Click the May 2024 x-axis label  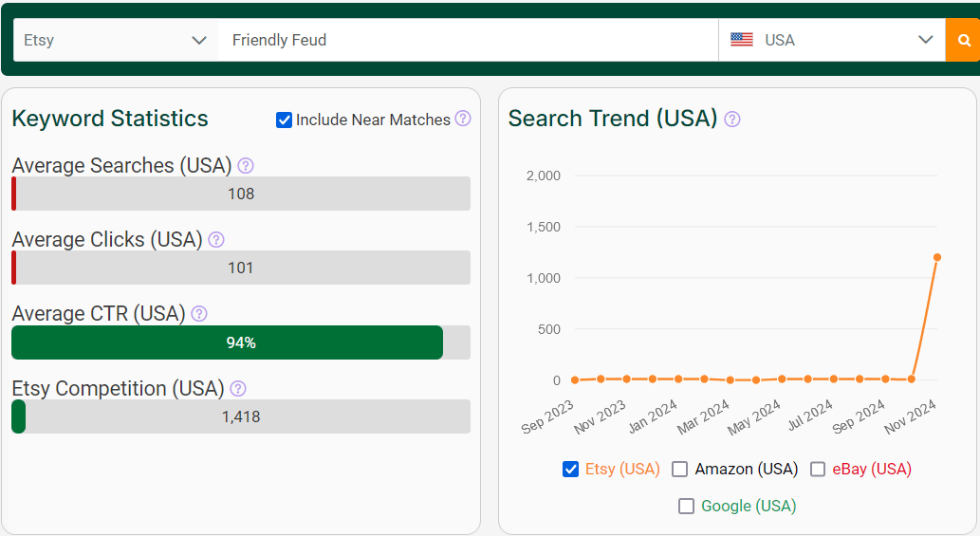coord(754,416)
